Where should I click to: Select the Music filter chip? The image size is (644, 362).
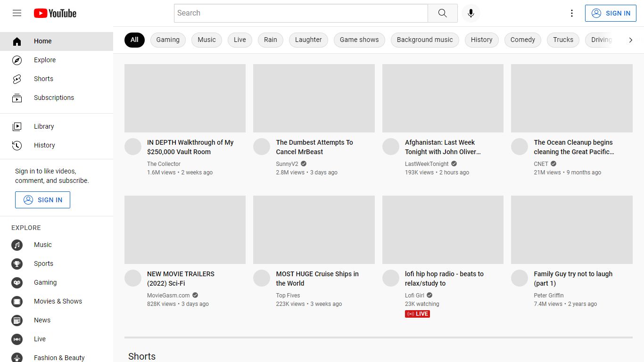click(x=206, y=40)
